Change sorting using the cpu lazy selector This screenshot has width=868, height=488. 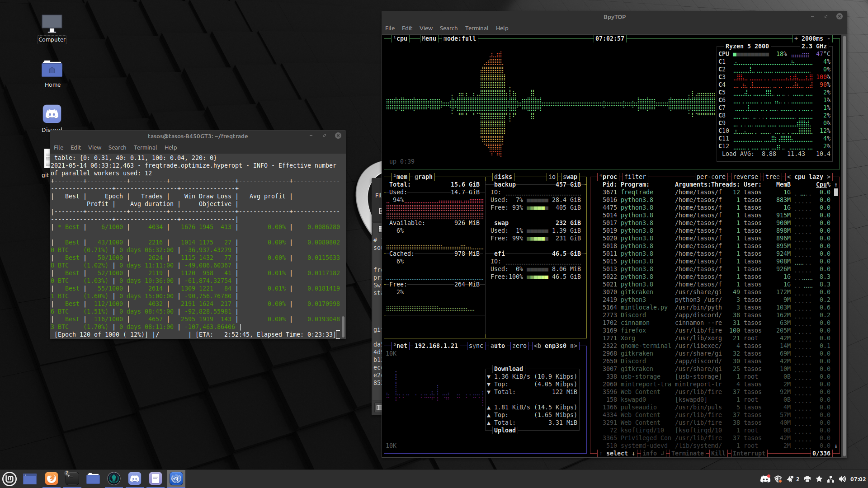(x=809, y=177)
